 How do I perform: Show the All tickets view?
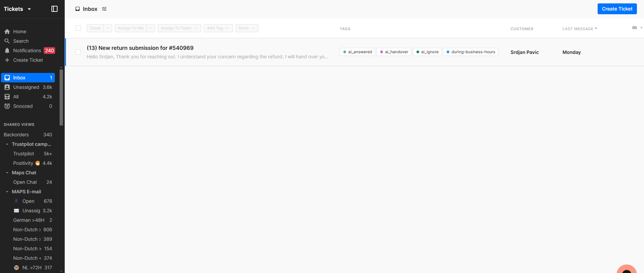(x=28, y=97)
